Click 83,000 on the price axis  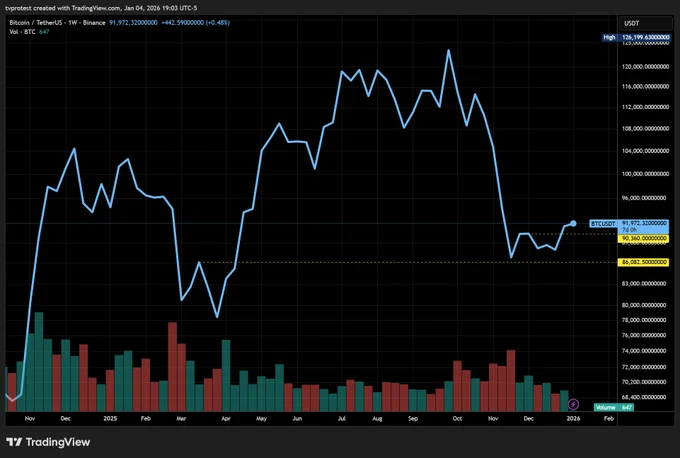[x=644, y=283]
